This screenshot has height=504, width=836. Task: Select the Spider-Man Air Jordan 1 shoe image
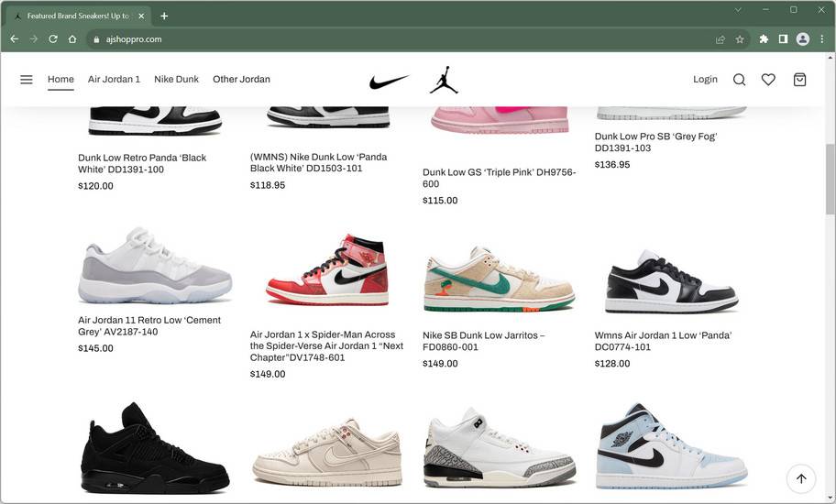tap(327, 269)
